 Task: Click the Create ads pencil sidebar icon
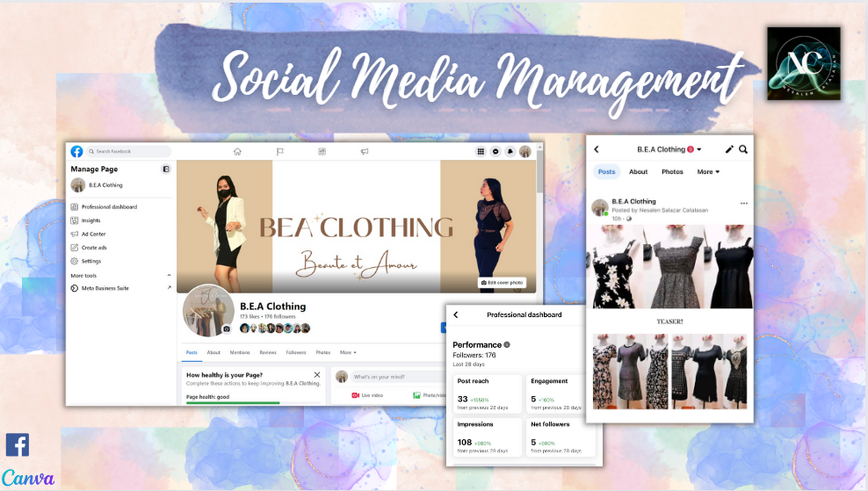[x=74, y=248]
